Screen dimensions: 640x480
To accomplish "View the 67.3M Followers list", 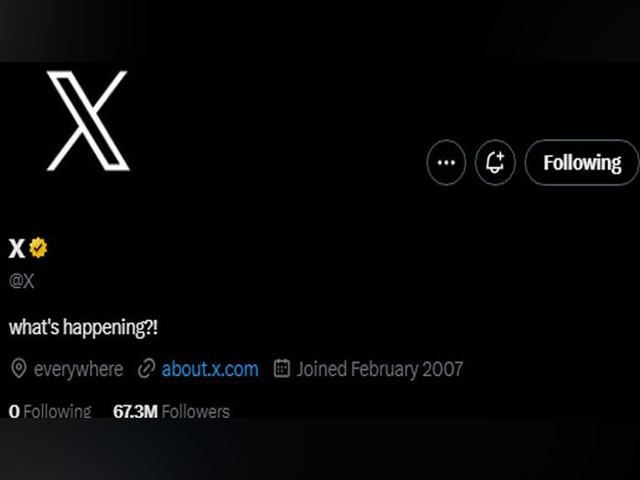I will (171, 411).
